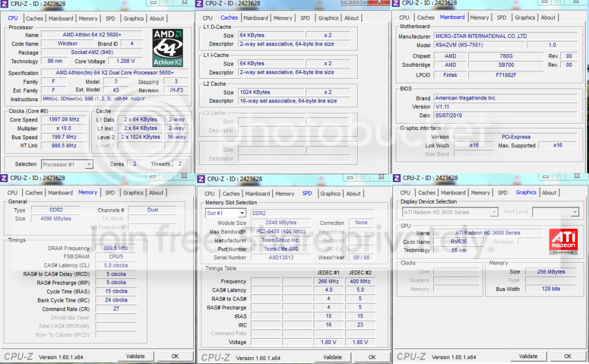
Task: Click the CPU-Z icon of the Mainboard window title bar
Action: click(x=396, y=3)
